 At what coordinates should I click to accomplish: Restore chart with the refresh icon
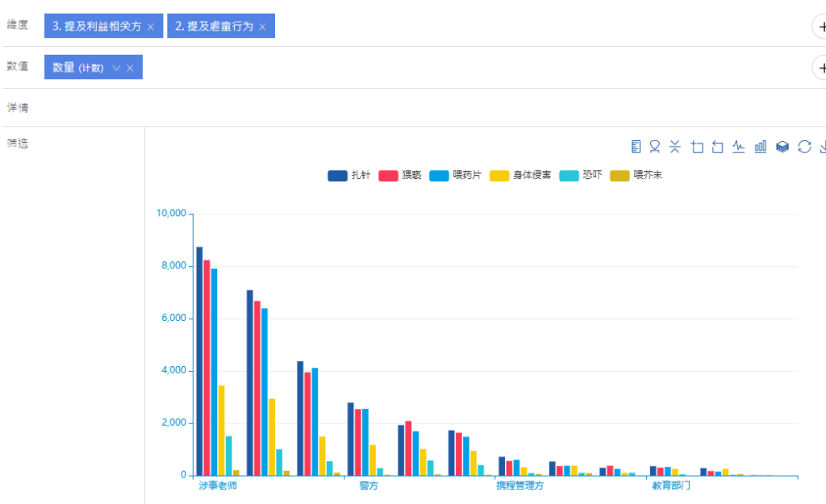tap(803, 147)
